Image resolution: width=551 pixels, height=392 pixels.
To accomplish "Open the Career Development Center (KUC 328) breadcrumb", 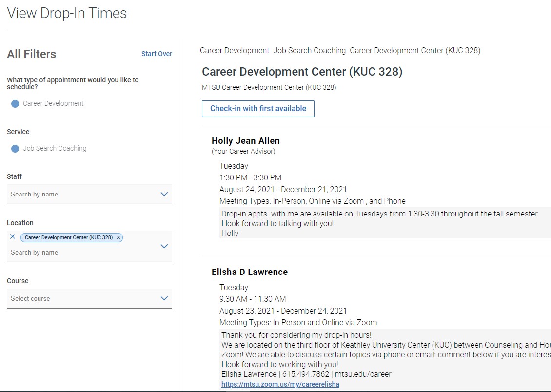I will (414, 50).
